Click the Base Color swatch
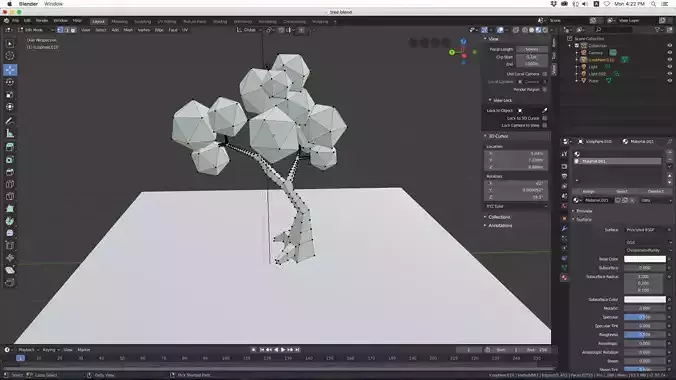This screenshot has height=380, width=676. [645, 259]
